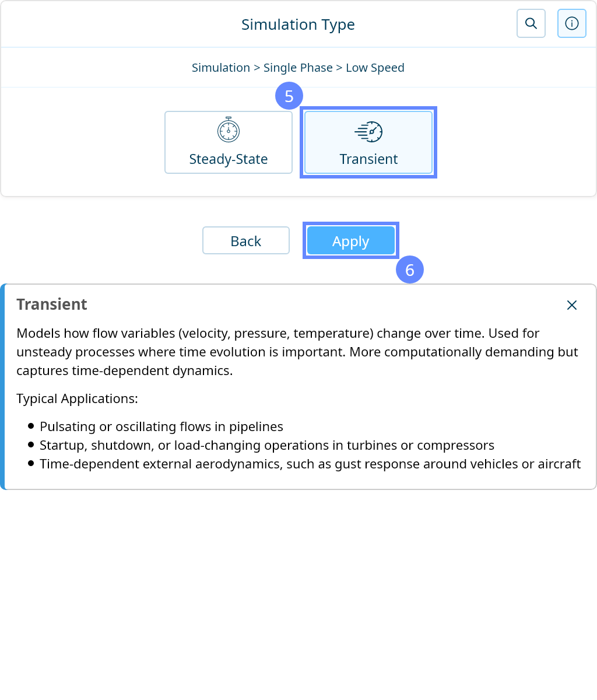Click the startup, shutdown turbines bullet
Screen dimensions: 597x700
[x=266, y=445]
